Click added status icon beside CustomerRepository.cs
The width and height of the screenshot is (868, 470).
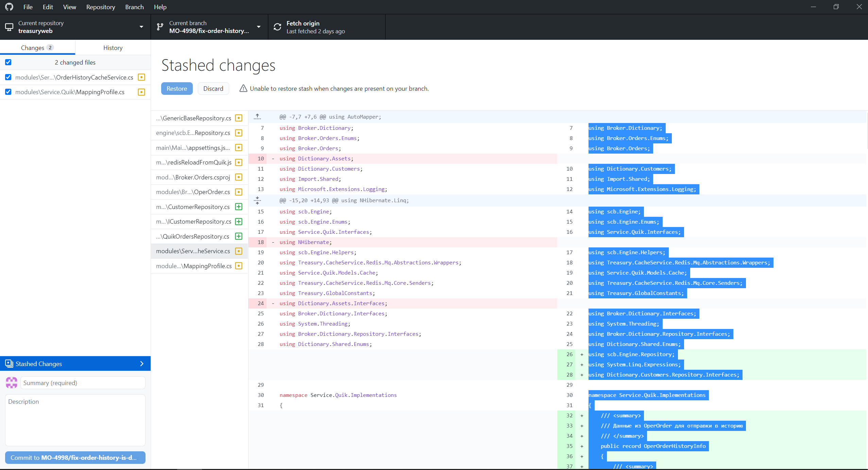pos(239,207)
